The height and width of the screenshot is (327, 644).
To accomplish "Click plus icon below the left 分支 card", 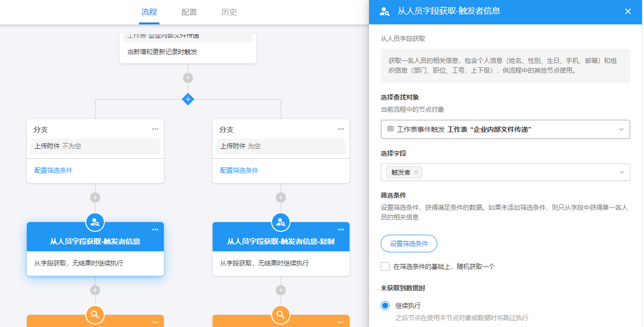I will click(95, 197).
